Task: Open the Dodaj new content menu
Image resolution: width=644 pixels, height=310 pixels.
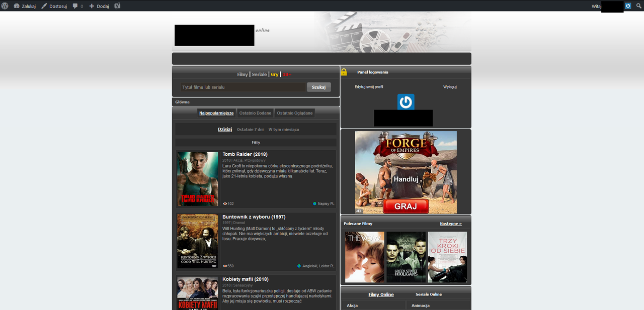Action: click(x=99, y=6)
